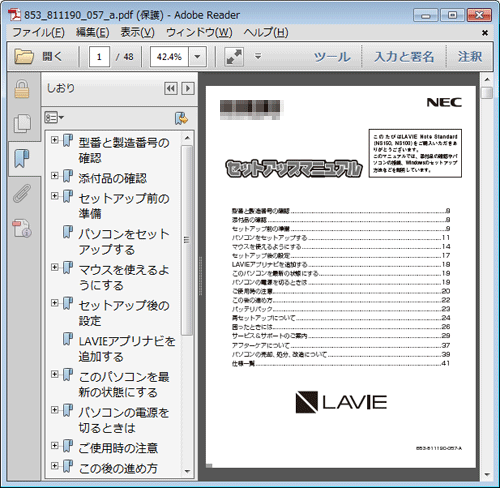Expand the このパソコンを最新の状態にする bookmark
Image resolution: width=500 pixels, height=488 pixels.
tap(55, 374)
